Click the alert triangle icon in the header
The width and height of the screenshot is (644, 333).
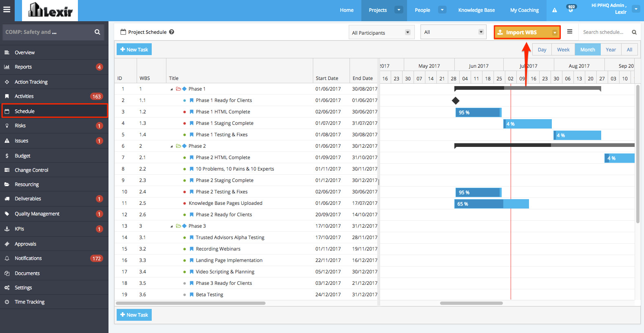555,10
